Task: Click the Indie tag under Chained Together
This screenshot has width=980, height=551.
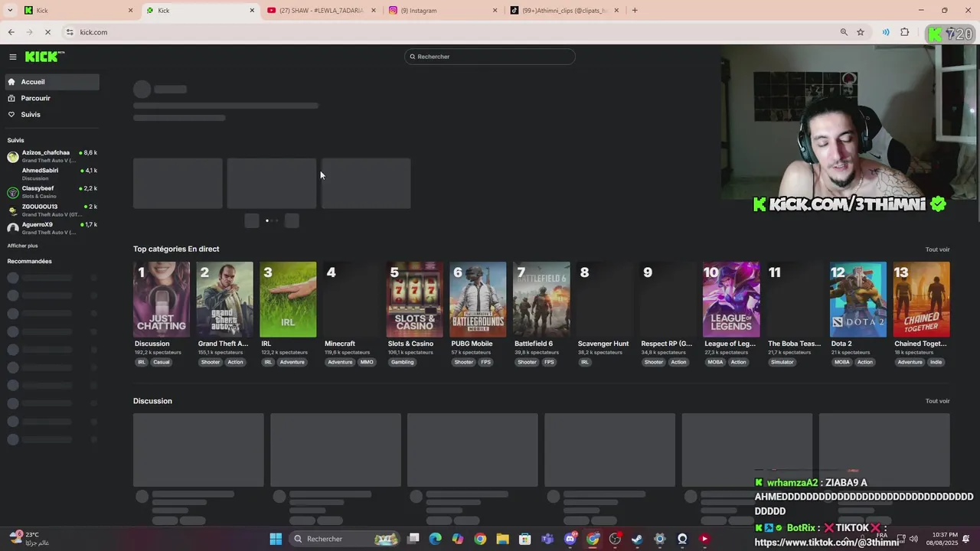Action: [x=936, y=362]
